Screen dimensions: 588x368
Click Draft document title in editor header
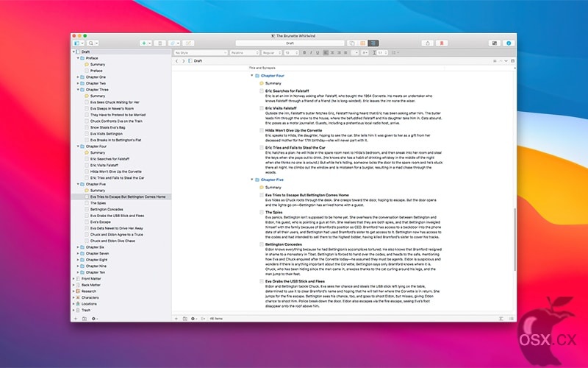point(198,61)
